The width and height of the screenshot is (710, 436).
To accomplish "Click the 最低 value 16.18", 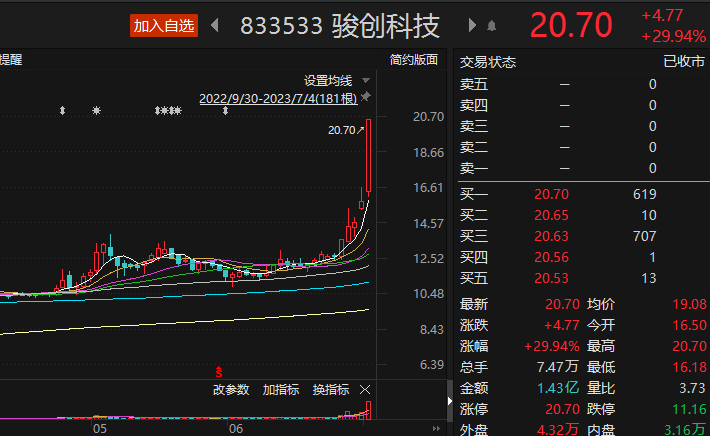I will pyautogui.click(x=689, y=367).
